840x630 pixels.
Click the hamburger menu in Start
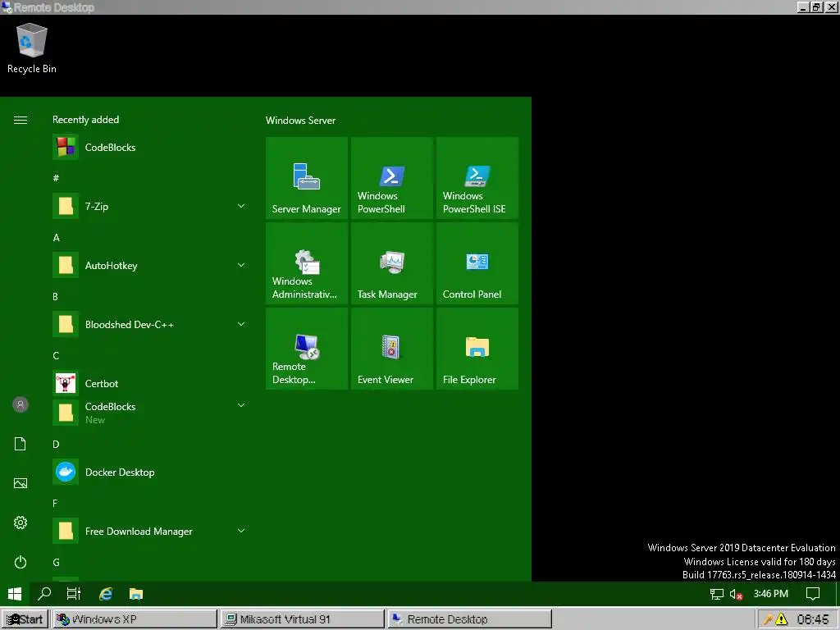coord(21,120)
